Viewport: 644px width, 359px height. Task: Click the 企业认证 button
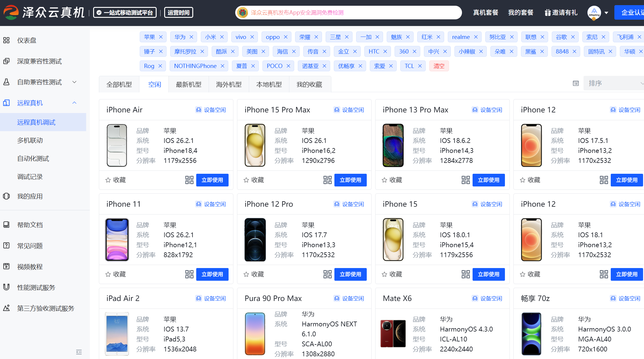pos(629,12)
